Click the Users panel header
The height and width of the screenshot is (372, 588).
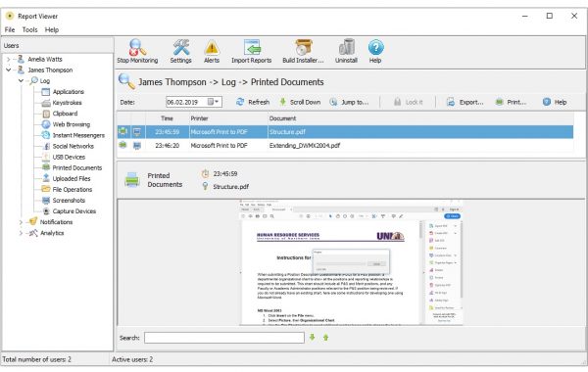point(58,46)
